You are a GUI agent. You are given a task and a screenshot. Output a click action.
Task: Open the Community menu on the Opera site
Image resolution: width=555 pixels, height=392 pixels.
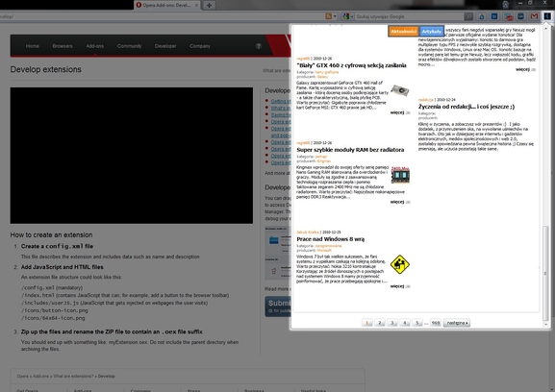click(x=129, y=46)
